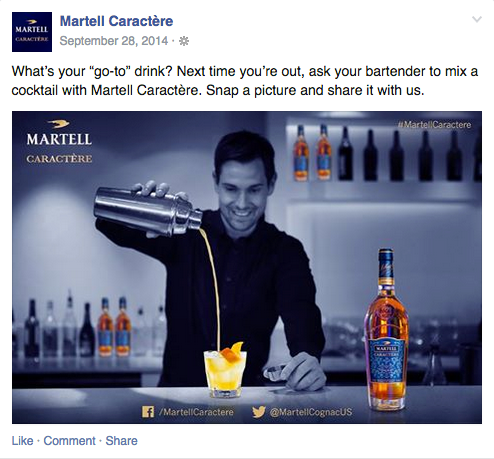Click the MARTELL CARACTÈRE wordmark in photo
This screenshot has height=459, width=494.
click(x=59, y=148)
